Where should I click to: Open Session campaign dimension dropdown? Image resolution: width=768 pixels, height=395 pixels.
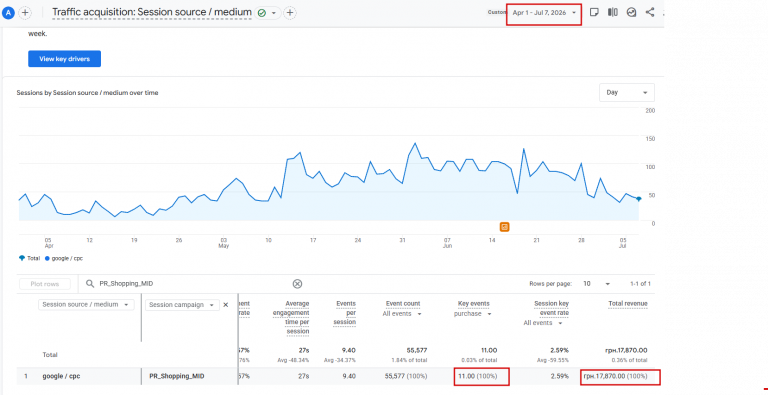point(182,304)
